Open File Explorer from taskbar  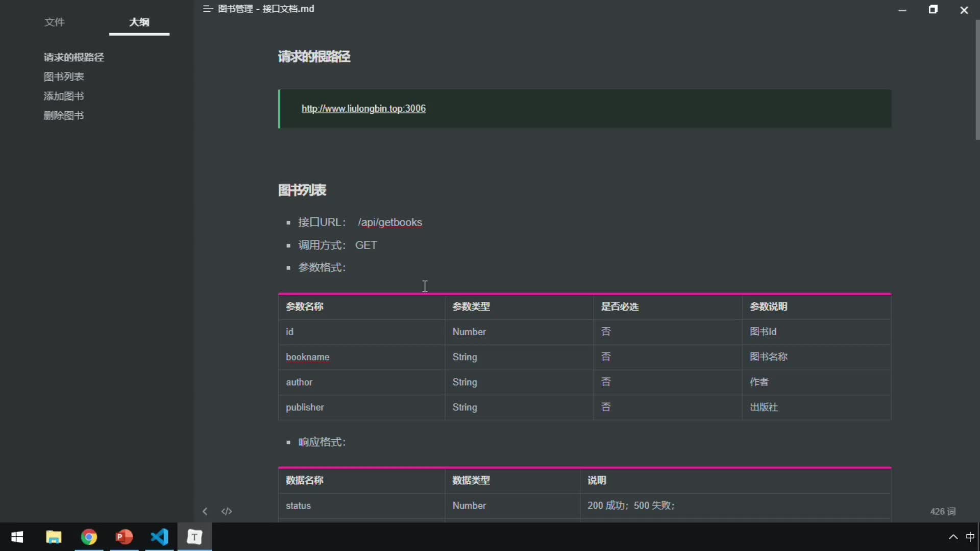(54, 537)
